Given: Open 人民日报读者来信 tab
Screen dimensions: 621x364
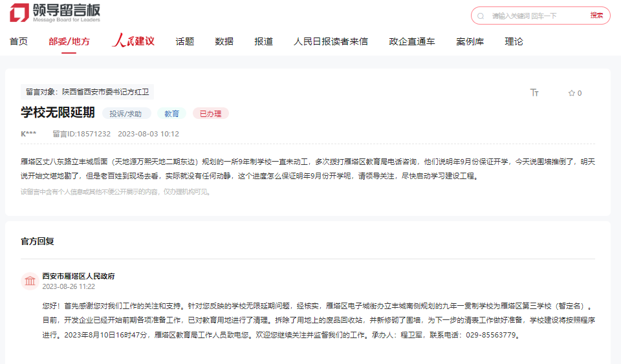Looking at the screenshot, I should pyautogui.click(x=331, y=41).
